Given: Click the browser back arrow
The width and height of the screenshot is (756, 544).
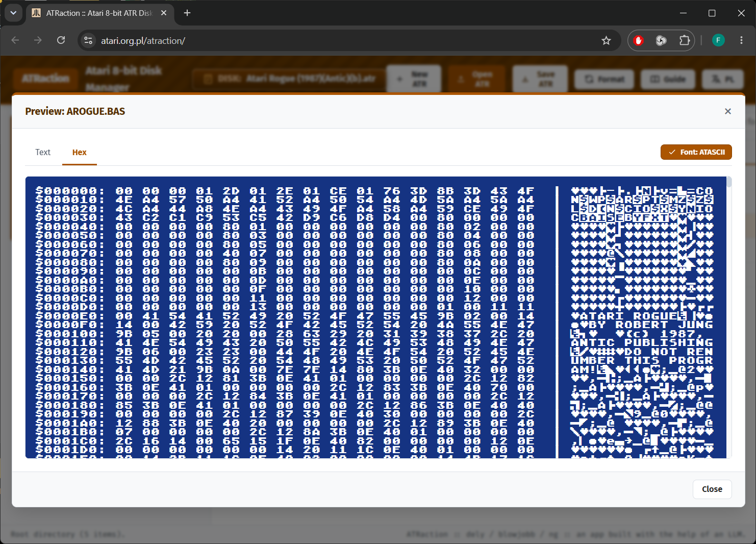Looking at the screenshot, I should tap(15, 40).
